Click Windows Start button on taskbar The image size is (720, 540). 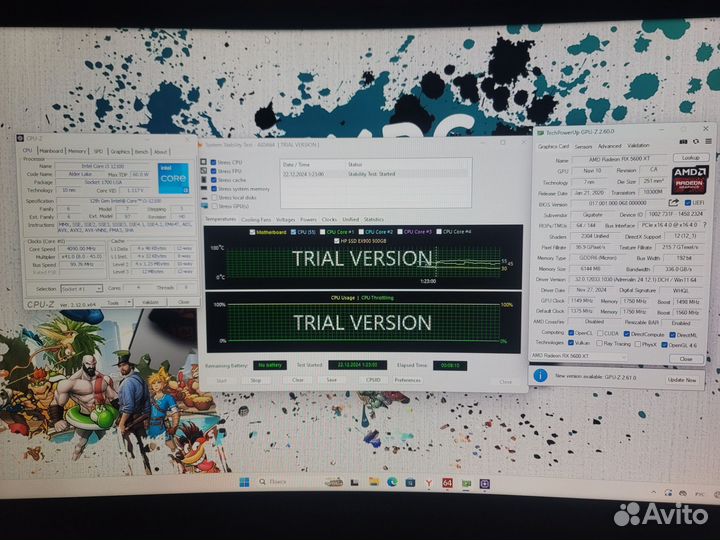coord(244,482)
